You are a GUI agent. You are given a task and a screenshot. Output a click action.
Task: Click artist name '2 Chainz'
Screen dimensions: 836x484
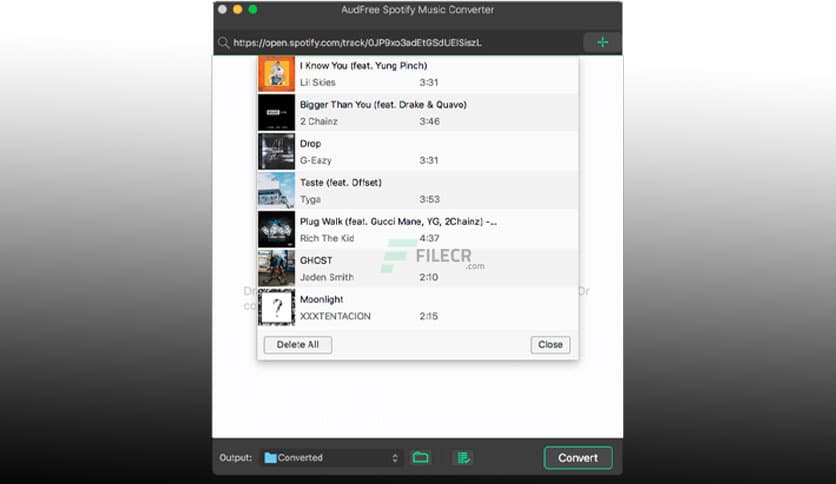point(318,122)
